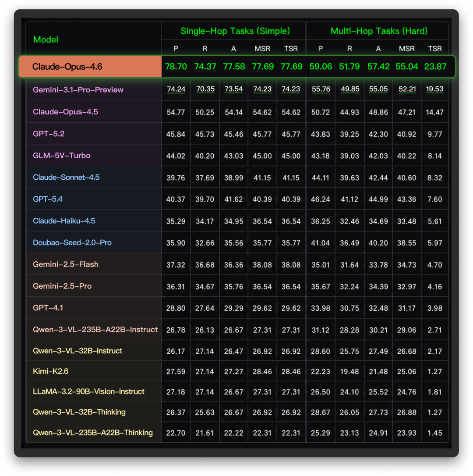Click the 21.61 value in Qwen-3-VL-235B-A22B-Thinking row
The image size is (473, 476).
(x=205, y=433)
